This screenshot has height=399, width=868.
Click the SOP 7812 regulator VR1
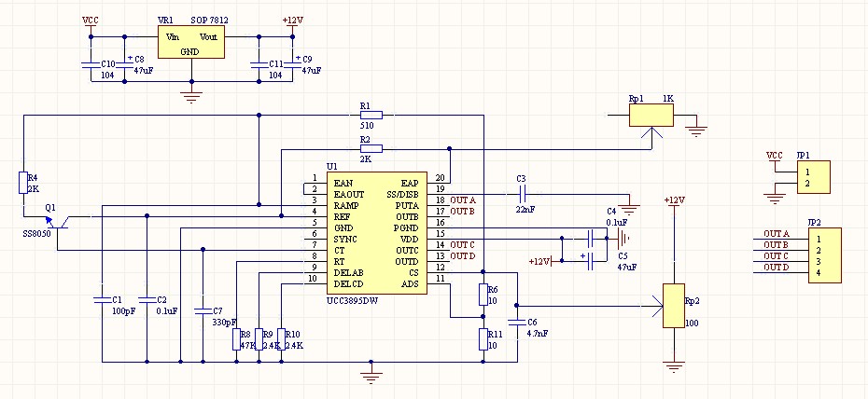(191, 42)
